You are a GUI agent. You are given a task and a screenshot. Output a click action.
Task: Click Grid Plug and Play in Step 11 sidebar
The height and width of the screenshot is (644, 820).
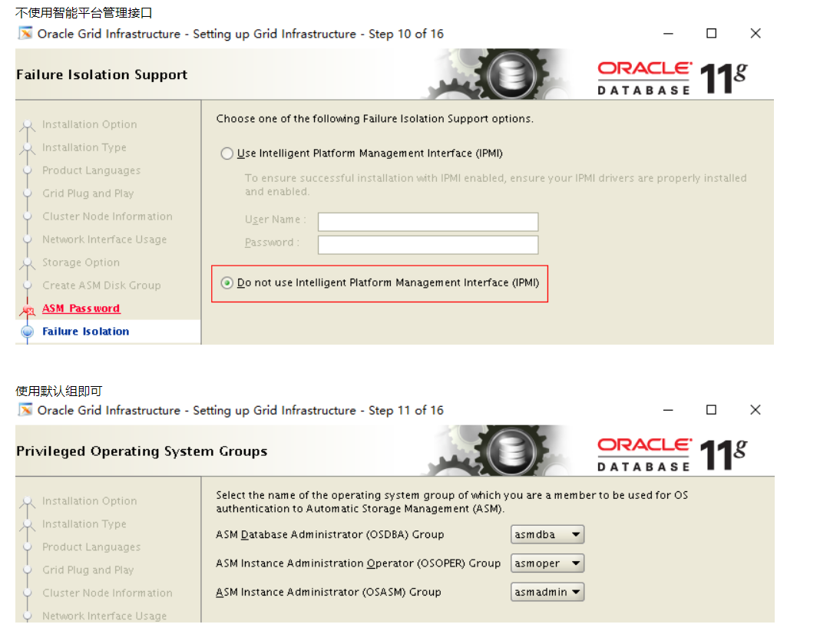tap(88, 570)
